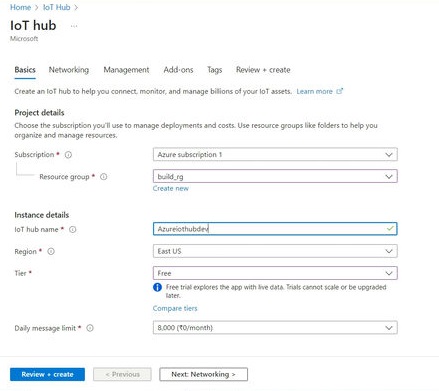
Task: Click the external link icon after Learn more
Action: (339, 91)
